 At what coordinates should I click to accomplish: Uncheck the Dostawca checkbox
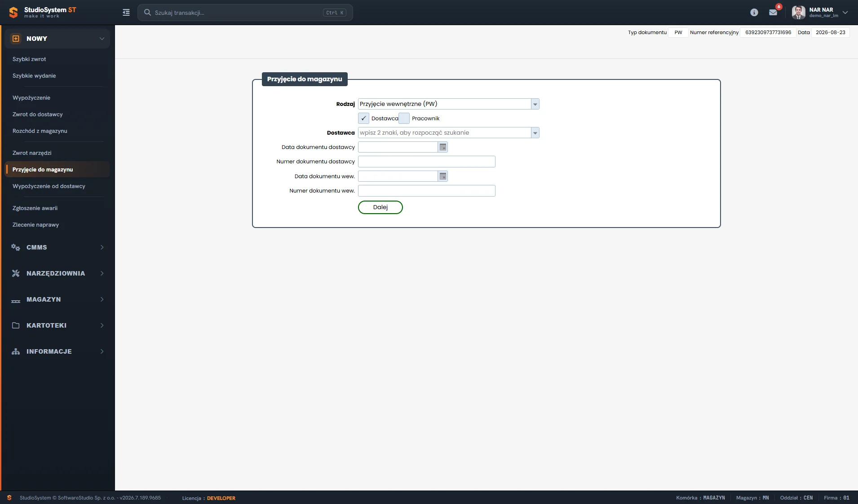tap(363, 118)
